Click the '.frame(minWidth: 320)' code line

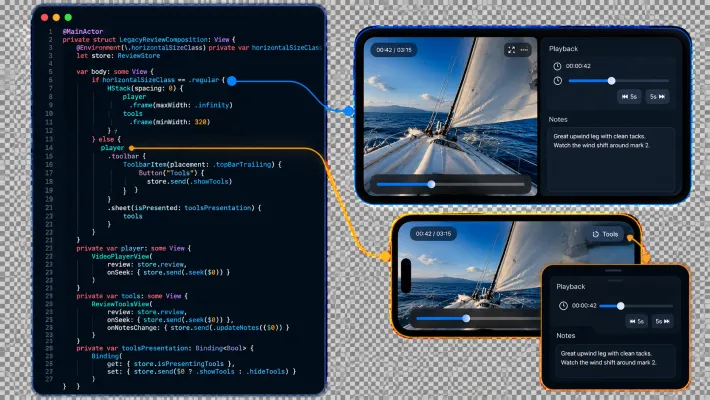[170, 122]
